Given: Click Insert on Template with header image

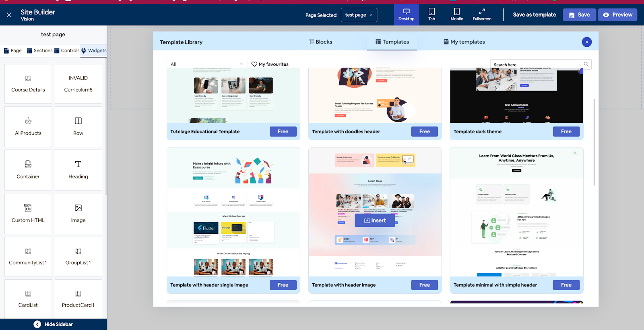Looking at the screenshot, I should pos(375,220).
